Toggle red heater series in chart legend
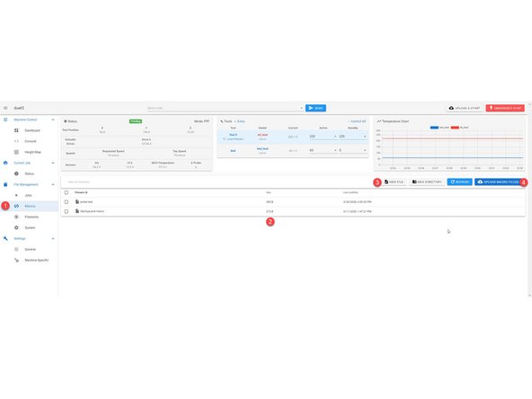This screenshot has width=532, height=399. (460, 128)
